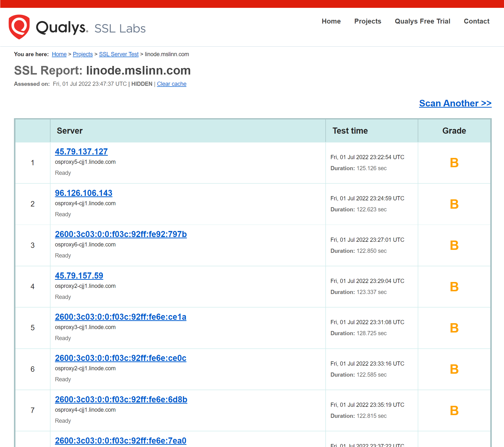
Task: Click the Clear cache link
Action: pyautogui.click(x=171, y=84)
